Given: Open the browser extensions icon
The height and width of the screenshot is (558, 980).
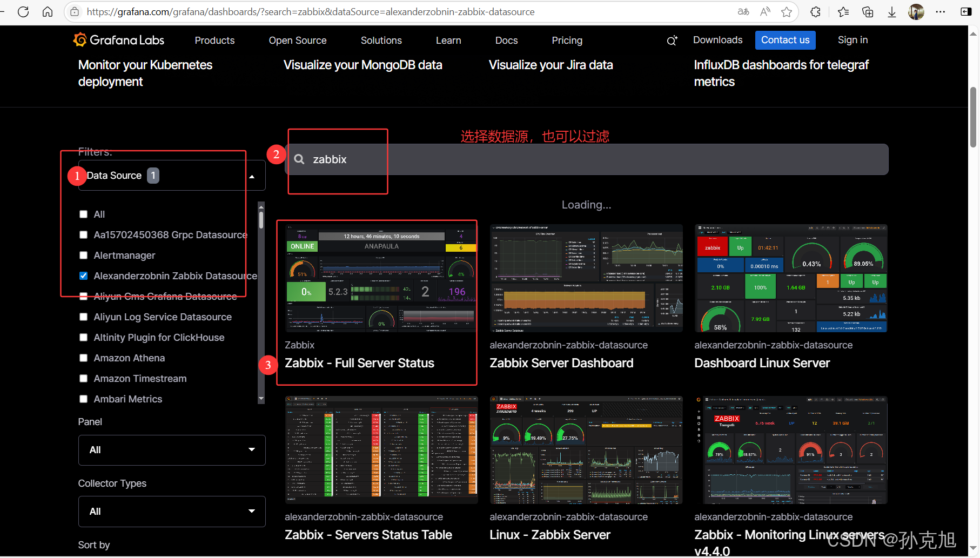Looking at the screenshot, I should [x=815, y=11].
